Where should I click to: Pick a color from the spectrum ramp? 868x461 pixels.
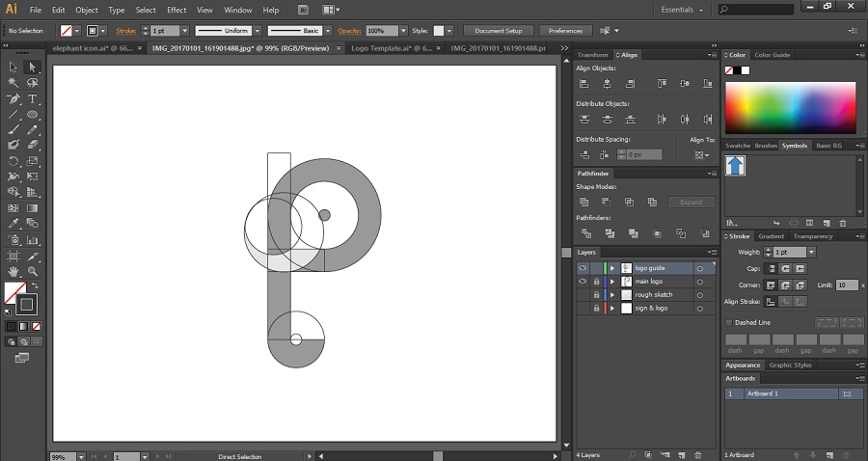point(791,108)
